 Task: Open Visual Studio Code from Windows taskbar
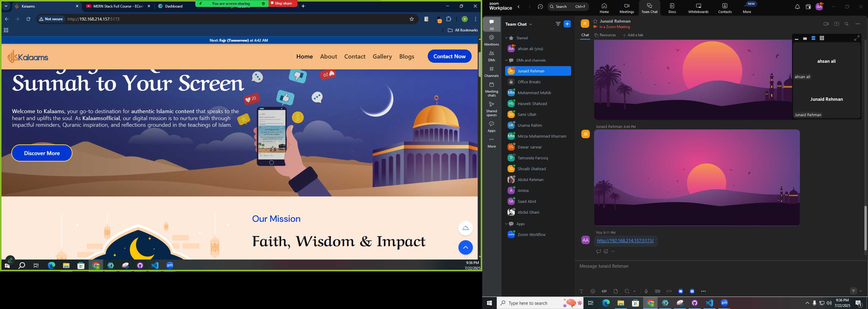[x=709, y=303]
